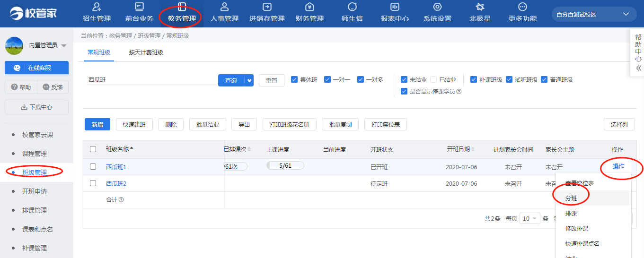Screen dimensions: 644x258
Task: Choose 查看座位表 from the operation menu
Action: (593, 183)
